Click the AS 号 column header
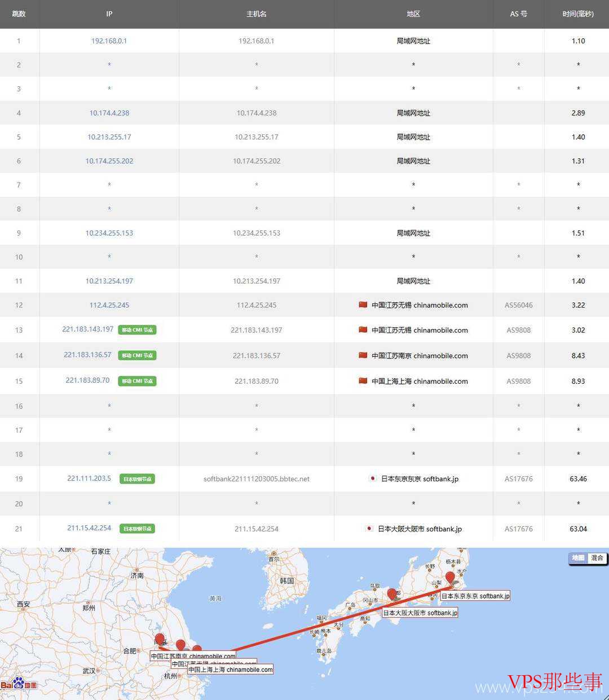The width and height of the screenshot is (609, 700). coord(519,14)
